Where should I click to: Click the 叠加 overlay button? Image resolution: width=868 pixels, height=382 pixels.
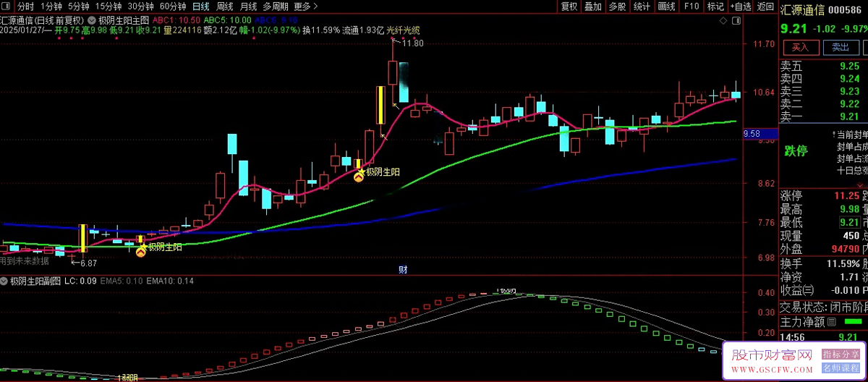(x=593, y=7)
